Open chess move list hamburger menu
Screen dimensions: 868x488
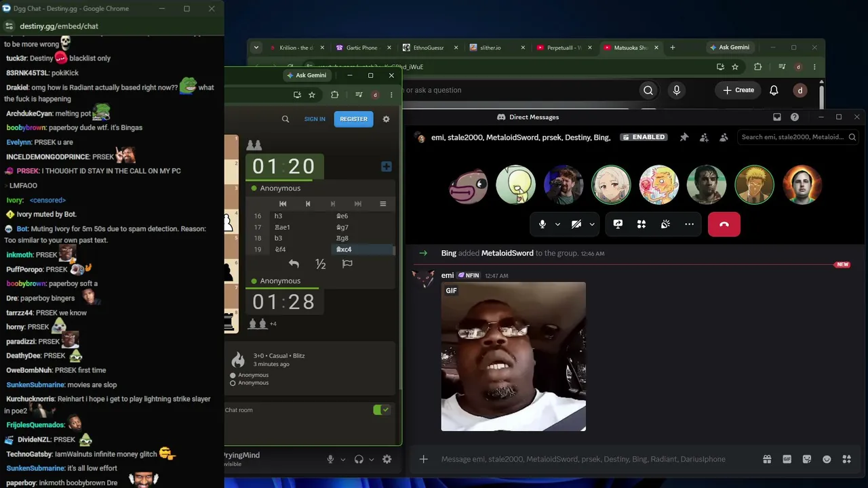(382, 203)
